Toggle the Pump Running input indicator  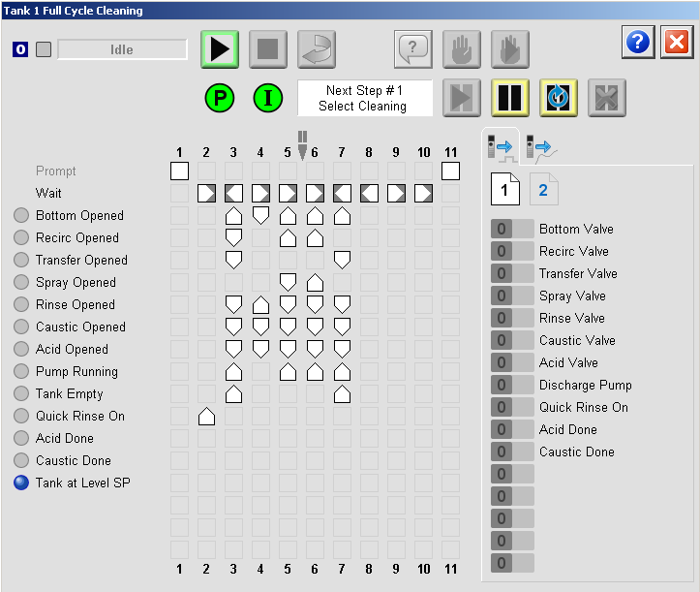[x=21, y=371]
